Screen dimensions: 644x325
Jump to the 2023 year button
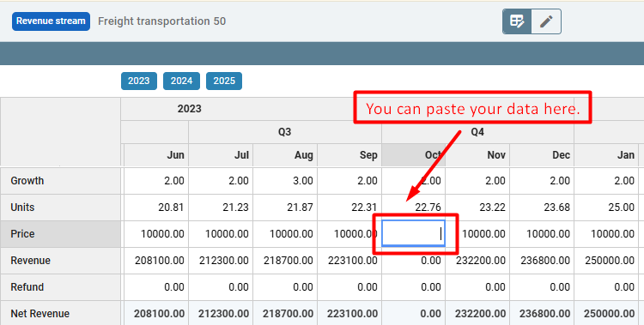tap(139, 81)
